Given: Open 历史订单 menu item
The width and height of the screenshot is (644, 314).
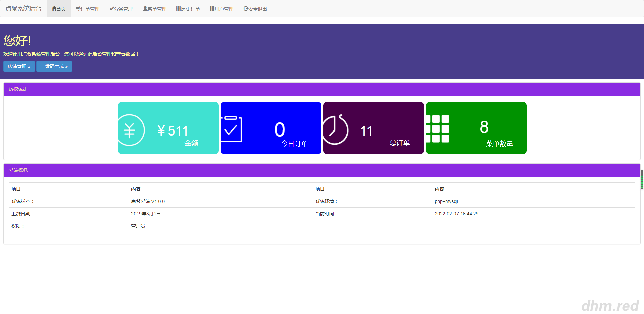Looking at the screenshot, I should (188, 9).
